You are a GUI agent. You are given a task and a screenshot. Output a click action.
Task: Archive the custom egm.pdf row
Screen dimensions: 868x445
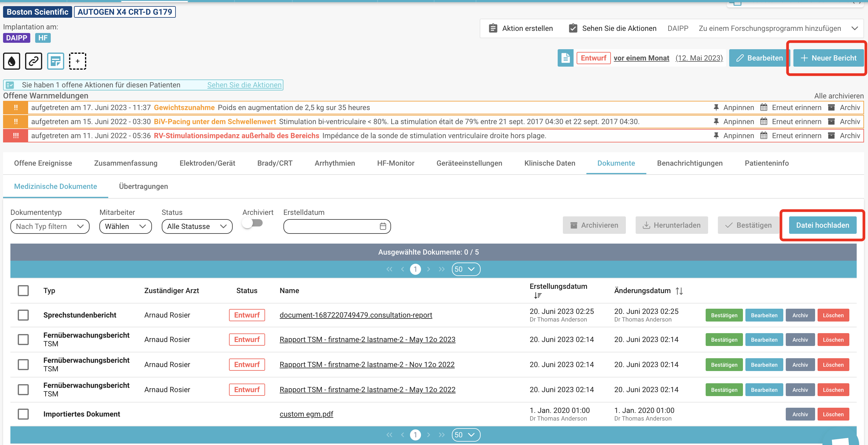[x=800, y=414]
